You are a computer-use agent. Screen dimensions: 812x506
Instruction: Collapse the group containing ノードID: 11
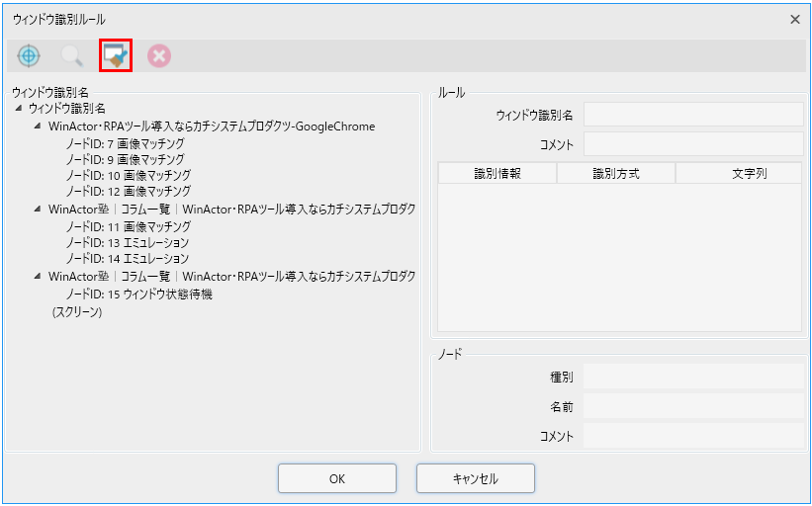38,210
